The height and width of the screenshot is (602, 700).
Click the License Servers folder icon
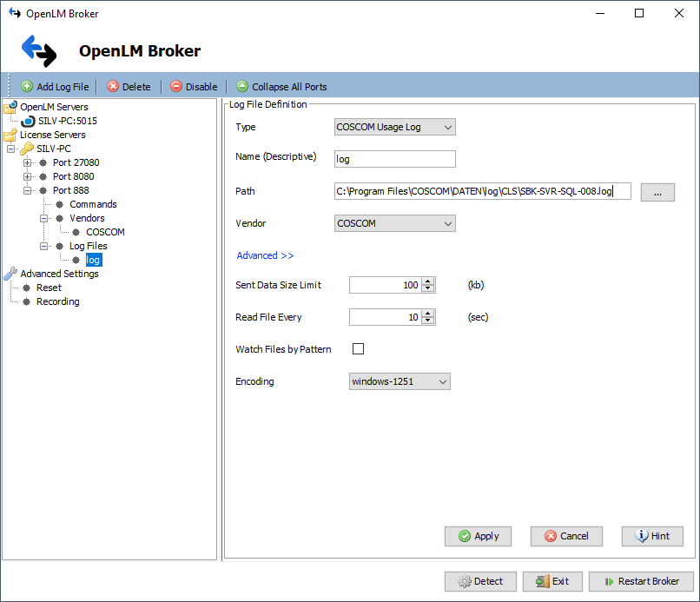point(10,135)
